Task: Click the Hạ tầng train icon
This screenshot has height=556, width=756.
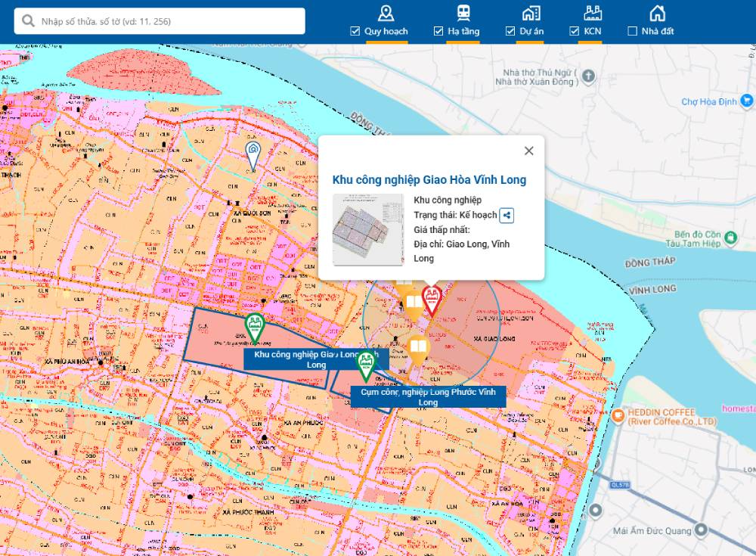Action: [x=463, y=13]
